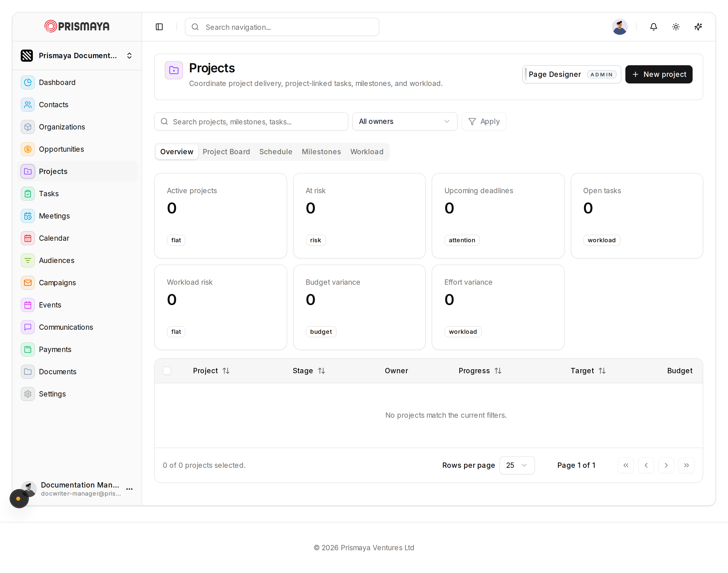Go to Organizations via its cube icon
Screen dimensions: 728x573
pyautogui.click(x=28, y=127)
